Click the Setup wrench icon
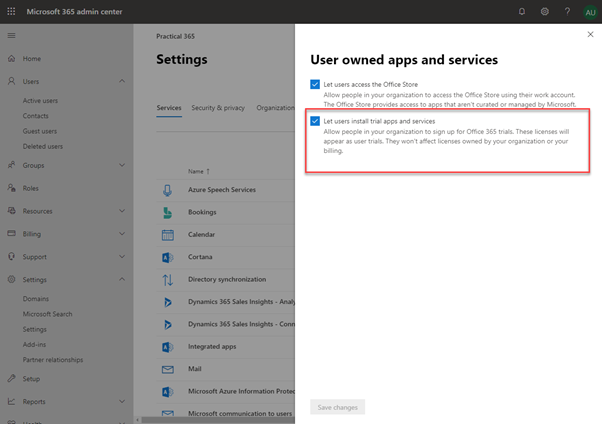The width and height of the screenshot is (602, 424). click(12, 378)
